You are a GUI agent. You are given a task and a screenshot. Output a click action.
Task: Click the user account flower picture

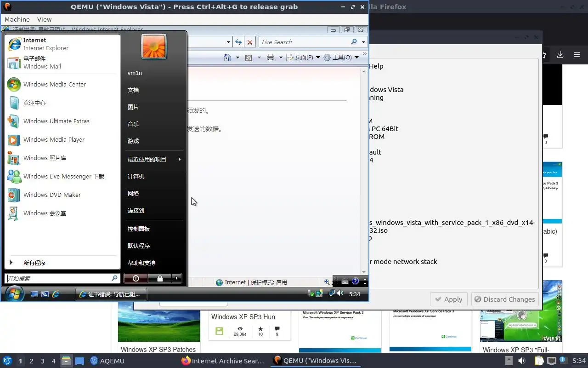tap(154, 46)
